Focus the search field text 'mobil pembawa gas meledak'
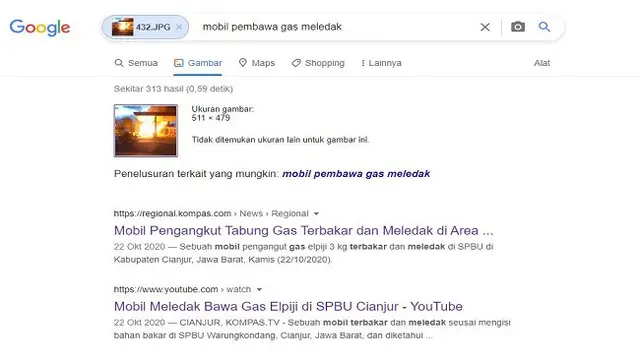640x360 pixels. pyautogui.click(x=272, y=27)
